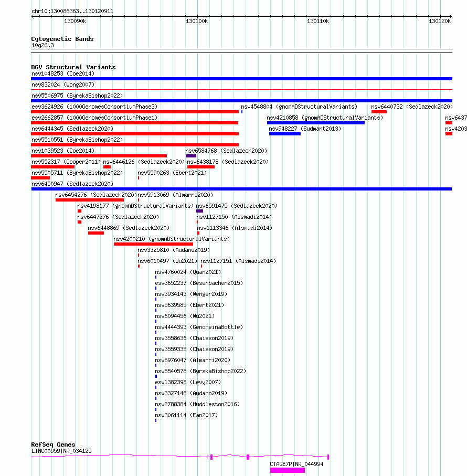Click the 130110k ruler coordinate
The height and width of the screenshot is (476, 467).
click(x=318, y=21)
